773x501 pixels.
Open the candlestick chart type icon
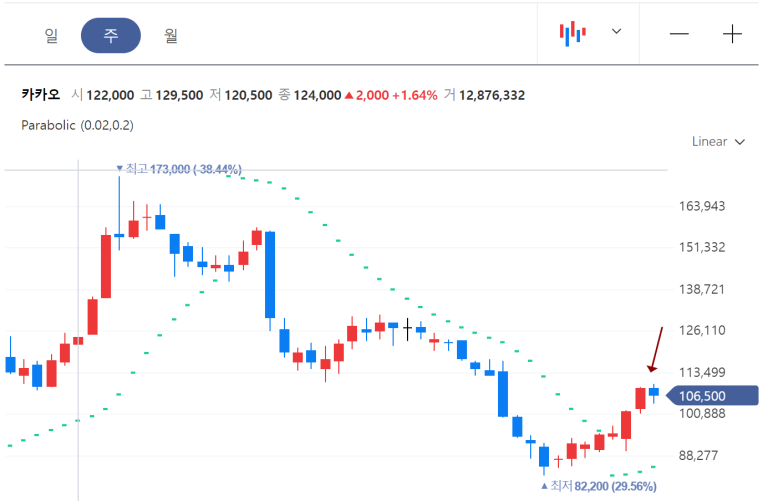click(x=572, y=34)
